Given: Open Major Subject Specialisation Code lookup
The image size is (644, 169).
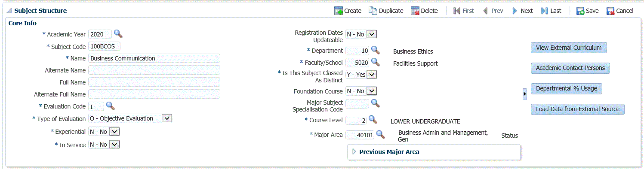Looking at the screenshot, I should (375, 103).
